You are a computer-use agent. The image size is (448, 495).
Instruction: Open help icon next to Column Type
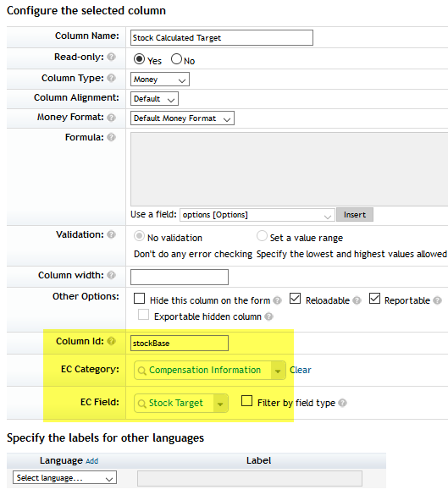tap(111, 78)
